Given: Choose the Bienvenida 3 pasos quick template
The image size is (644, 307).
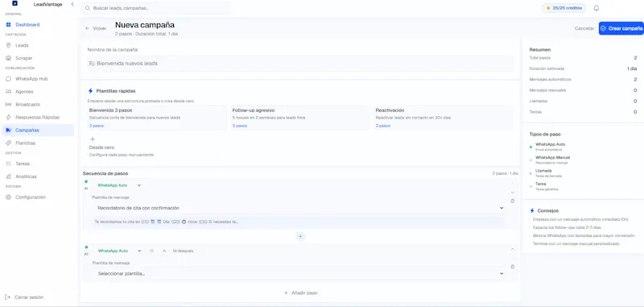Looking at the screenshot, I should click(156, 118).
